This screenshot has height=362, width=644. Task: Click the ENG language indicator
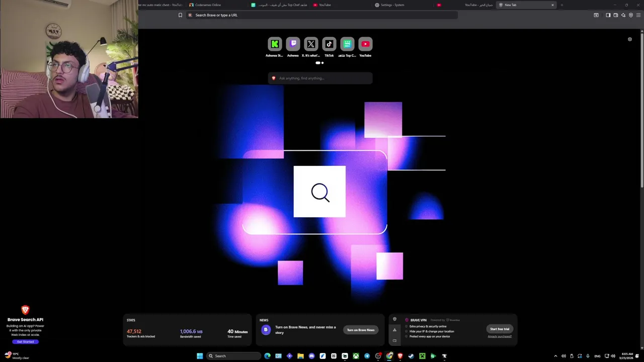click(597, 356)
